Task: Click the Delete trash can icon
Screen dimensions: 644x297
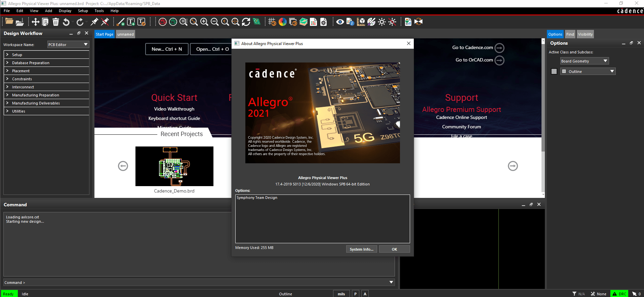Action: coord(56,22)
